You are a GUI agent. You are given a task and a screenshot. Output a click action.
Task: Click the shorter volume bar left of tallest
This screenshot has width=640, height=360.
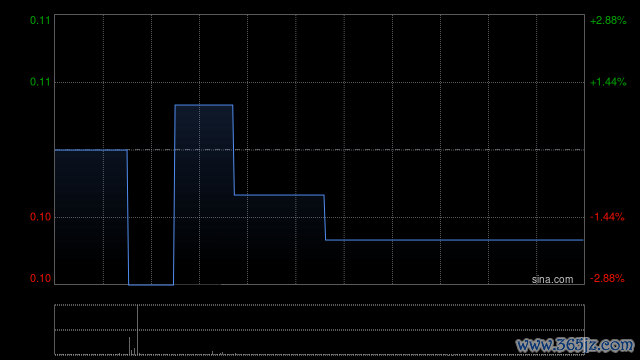pos(130,346)
